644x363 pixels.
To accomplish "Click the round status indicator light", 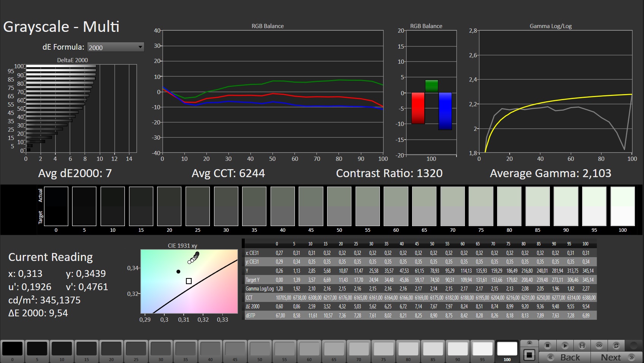I will (x=633, y=346).
